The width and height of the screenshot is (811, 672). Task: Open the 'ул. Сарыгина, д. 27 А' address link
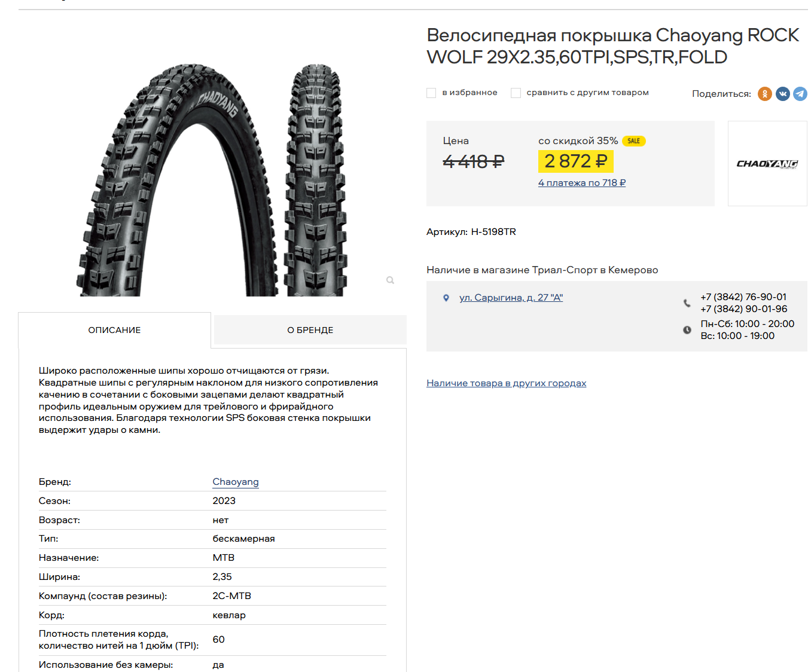[511, 298]
